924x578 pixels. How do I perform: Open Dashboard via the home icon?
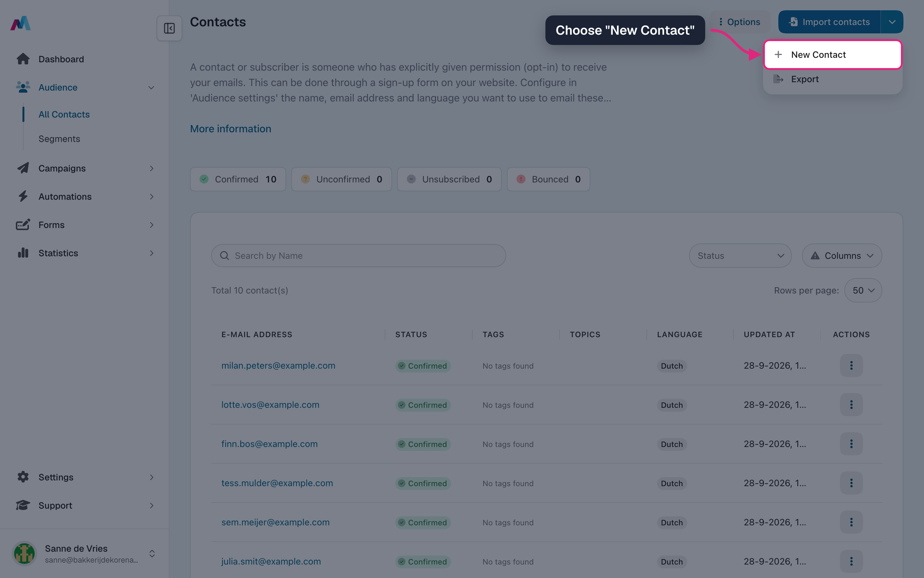[x=23, y=59]
